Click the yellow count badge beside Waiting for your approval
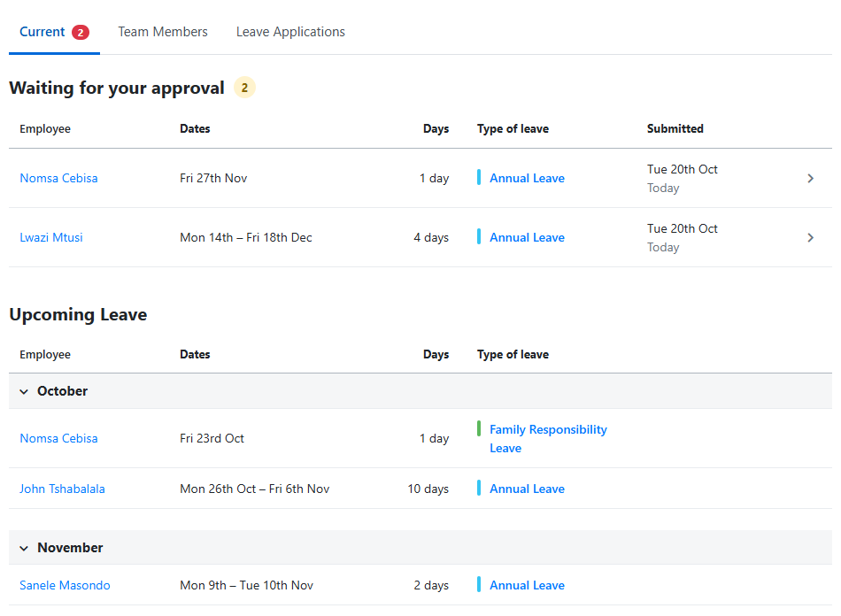Viewport: 841px width, 616px height. [x=244, y=88]
